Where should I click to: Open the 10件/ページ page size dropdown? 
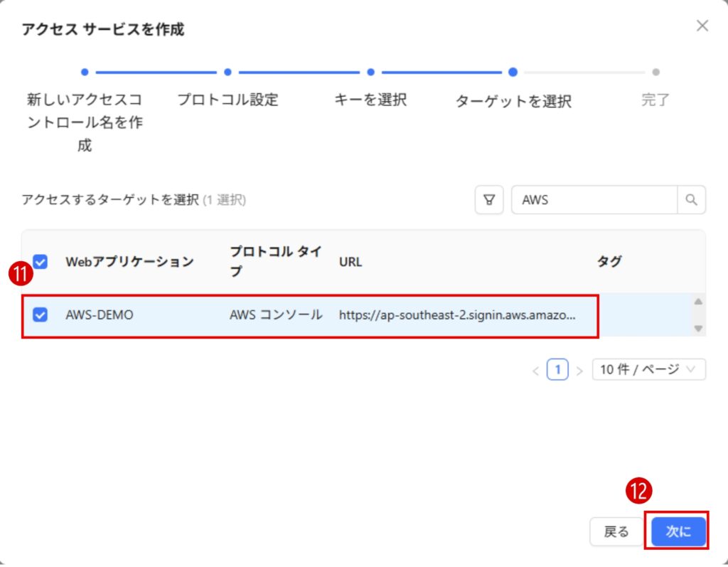click(648, 370)
